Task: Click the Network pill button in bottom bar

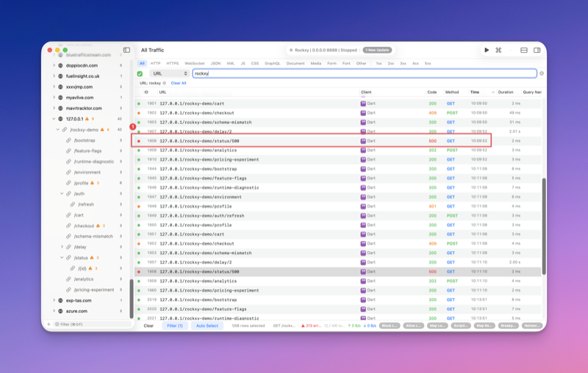Action: click(x=531, y=326)
